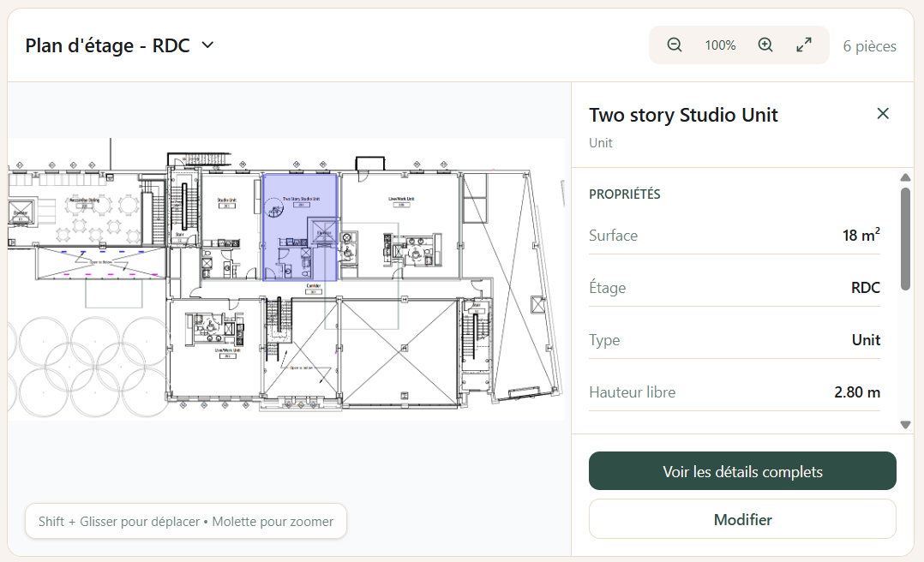Screen dimensions: 924x562
Task: Click the zoom in magnifier icon
Action: tap(765, 45)
